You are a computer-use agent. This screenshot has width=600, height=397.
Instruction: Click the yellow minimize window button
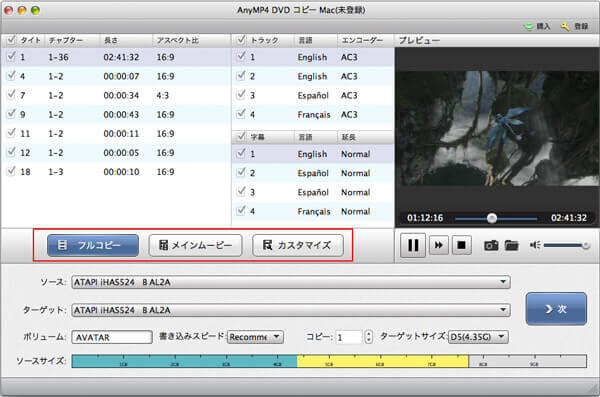[22, 10]
